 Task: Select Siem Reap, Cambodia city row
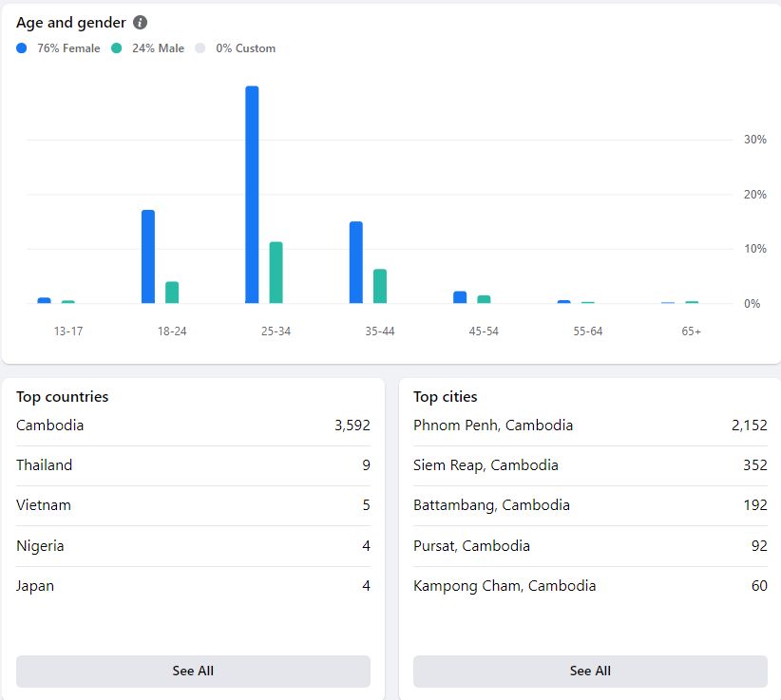point(590,465)
